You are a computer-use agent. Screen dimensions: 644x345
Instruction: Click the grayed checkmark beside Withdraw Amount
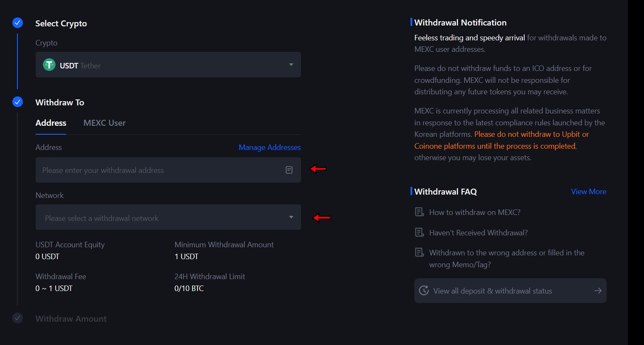coord(17,318)
